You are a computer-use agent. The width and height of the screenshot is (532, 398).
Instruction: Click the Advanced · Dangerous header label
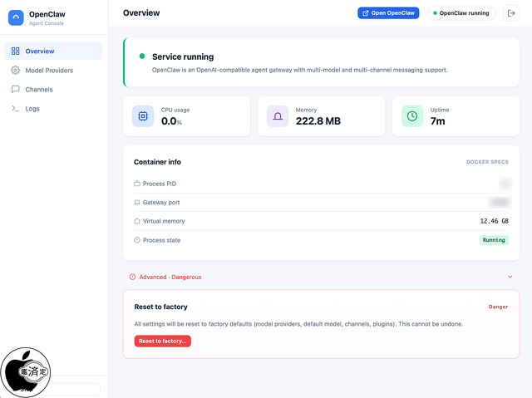[170, 277]
